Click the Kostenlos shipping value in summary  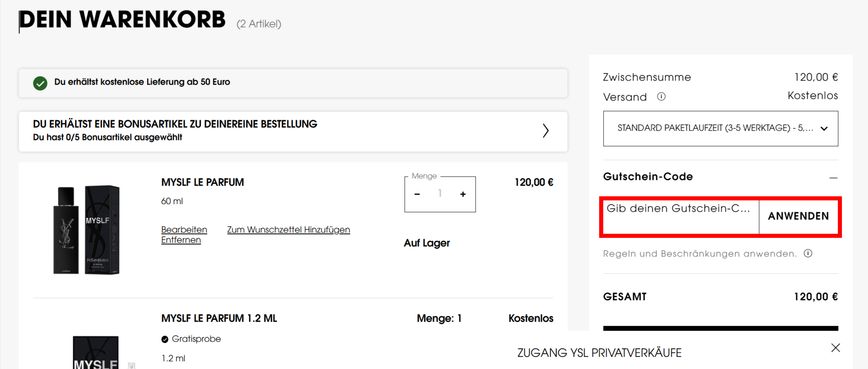click(813, 95)
